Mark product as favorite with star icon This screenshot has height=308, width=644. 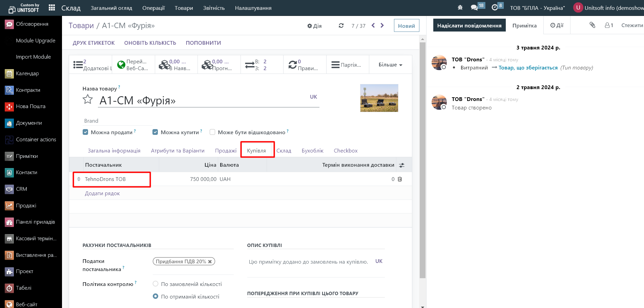pos(88,100)
